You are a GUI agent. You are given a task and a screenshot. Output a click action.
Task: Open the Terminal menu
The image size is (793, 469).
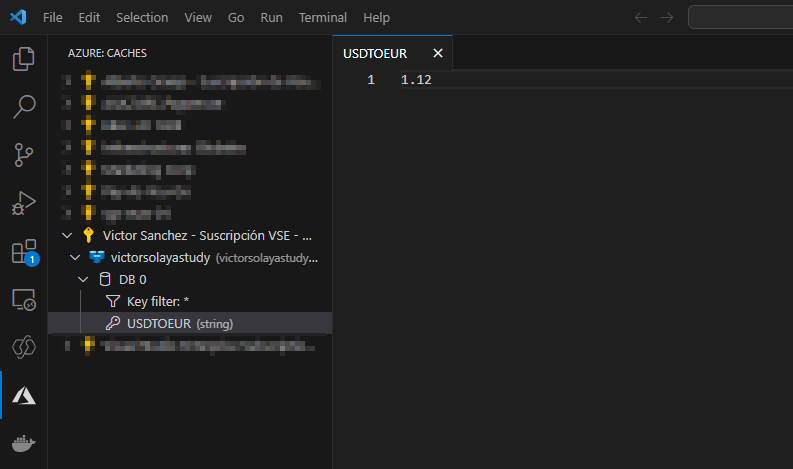(323, 18)
